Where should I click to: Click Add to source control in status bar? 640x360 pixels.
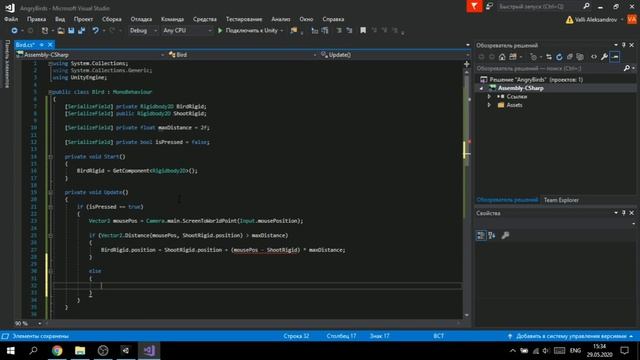click(x=570, y=336)
